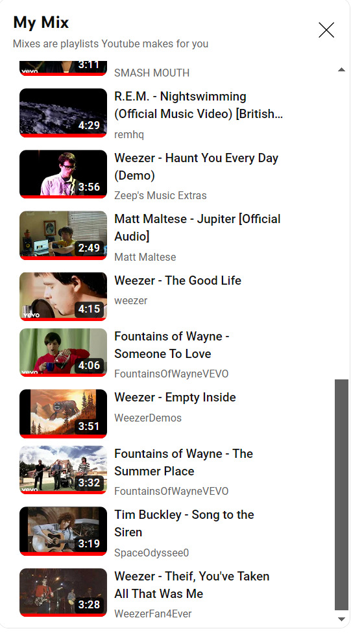
Task: Select Weezer - The Good Life title
Action: [178, 281]
